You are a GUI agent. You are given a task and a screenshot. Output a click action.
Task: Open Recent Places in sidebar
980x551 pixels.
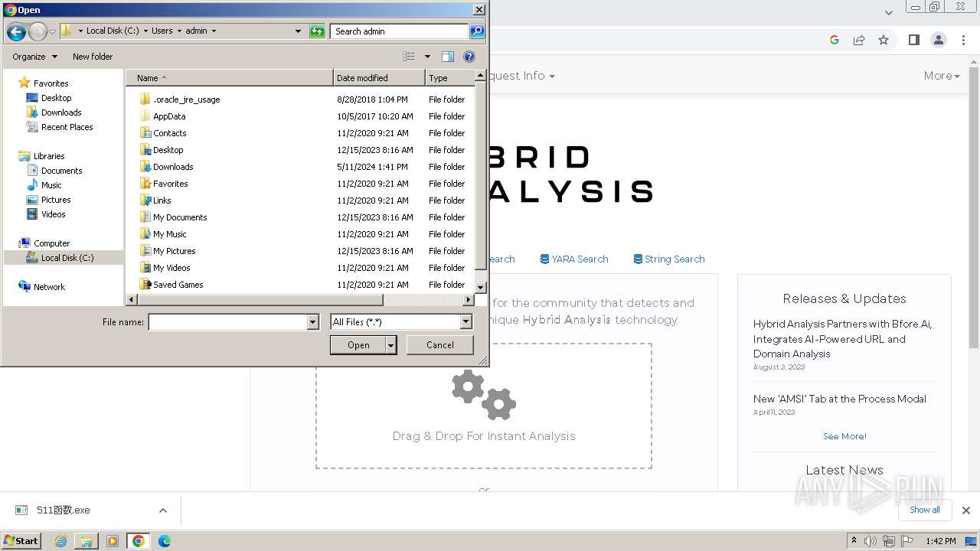[x=67, y=127]
